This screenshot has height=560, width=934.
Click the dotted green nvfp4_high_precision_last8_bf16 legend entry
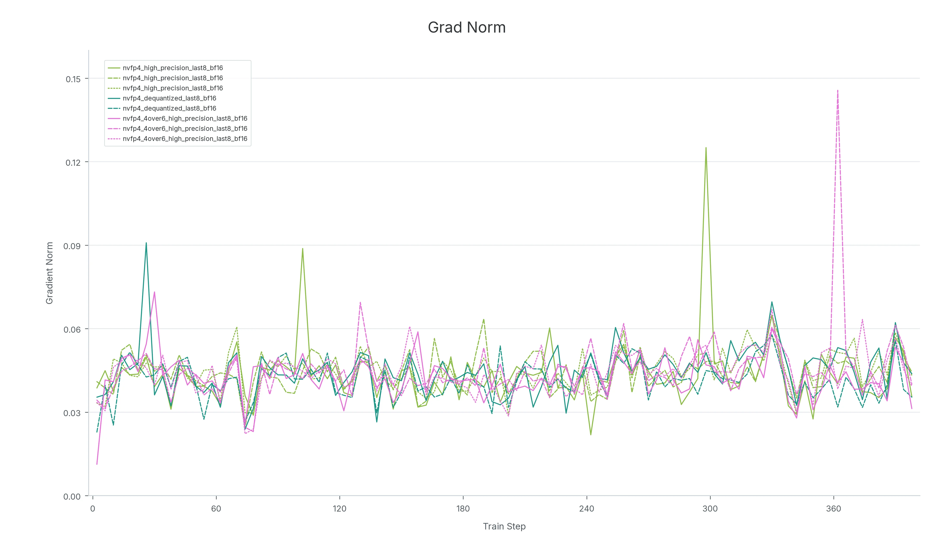165,88
